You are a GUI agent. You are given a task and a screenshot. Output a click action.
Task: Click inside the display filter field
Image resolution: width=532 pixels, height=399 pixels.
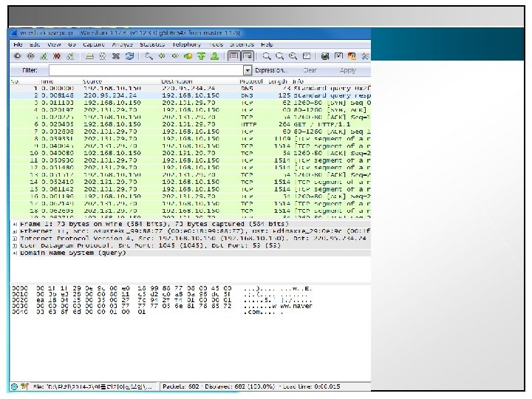point(146,70)
